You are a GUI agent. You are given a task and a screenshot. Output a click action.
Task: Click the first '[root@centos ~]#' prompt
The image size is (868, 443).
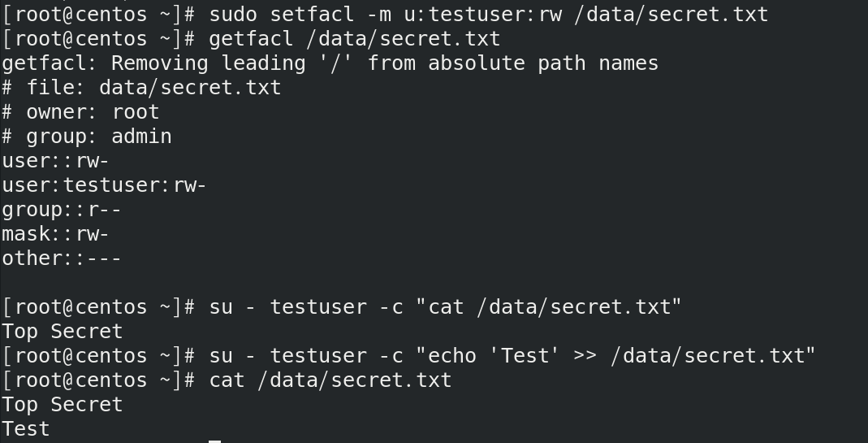coord(98,14)
